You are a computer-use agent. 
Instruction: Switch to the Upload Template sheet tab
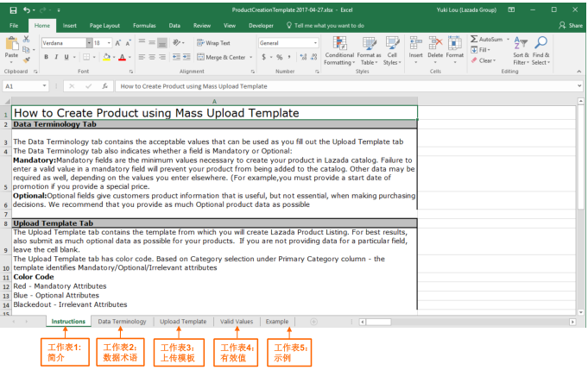182,321
